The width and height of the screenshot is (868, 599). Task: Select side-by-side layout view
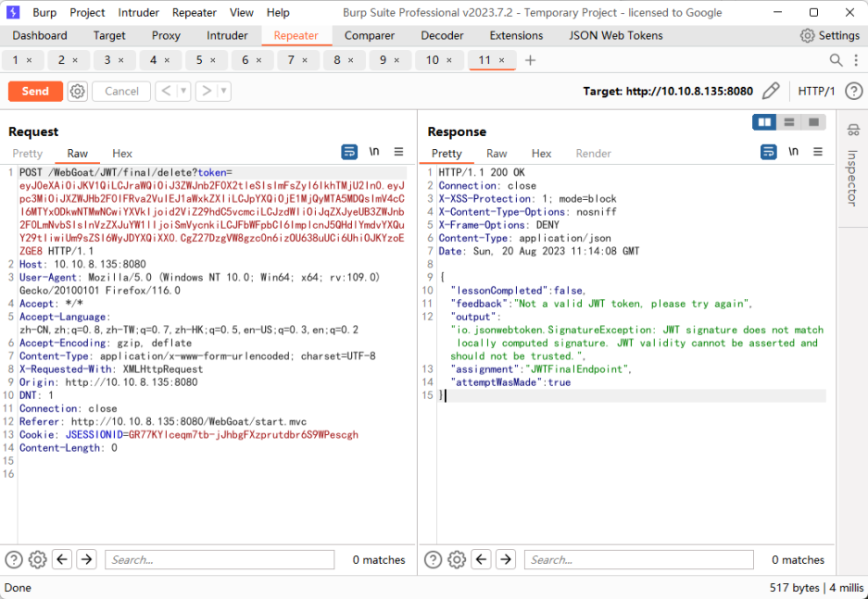pos(764,122)
